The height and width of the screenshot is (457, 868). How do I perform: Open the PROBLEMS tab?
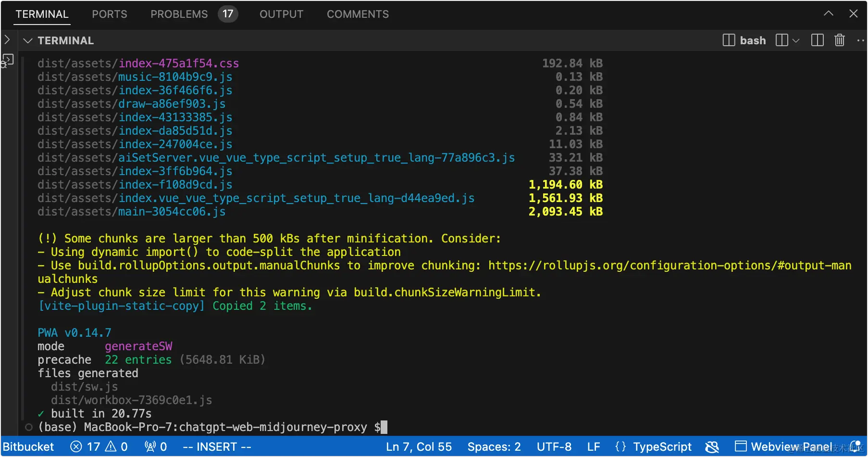(x=179, y=14)
